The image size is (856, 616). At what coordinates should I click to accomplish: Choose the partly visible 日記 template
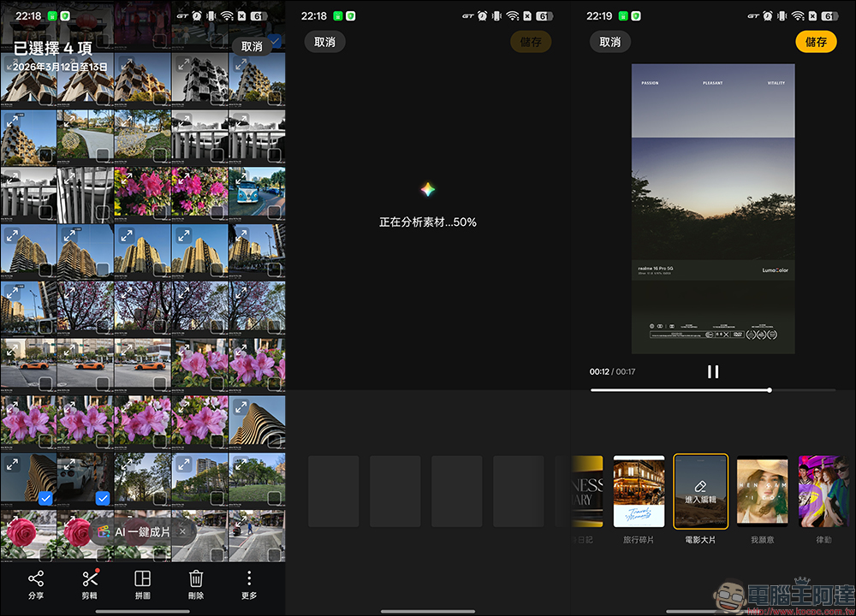[587, 492]
